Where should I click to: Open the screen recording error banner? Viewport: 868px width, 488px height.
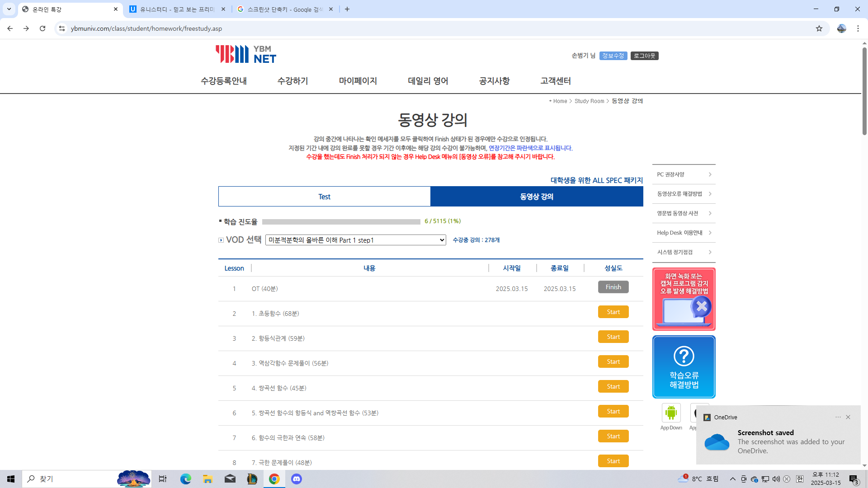pyautogui.click(x=684, y=299)
